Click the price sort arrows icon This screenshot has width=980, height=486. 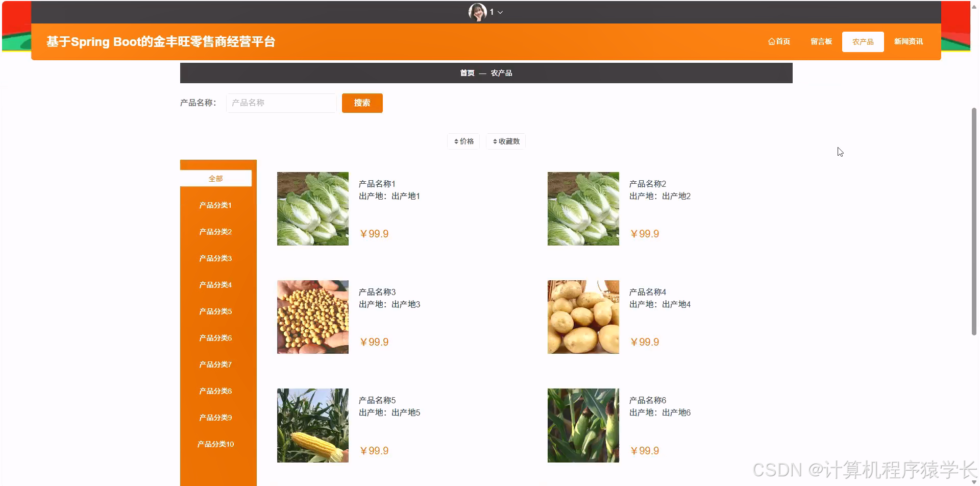click(x=456, y=141)
